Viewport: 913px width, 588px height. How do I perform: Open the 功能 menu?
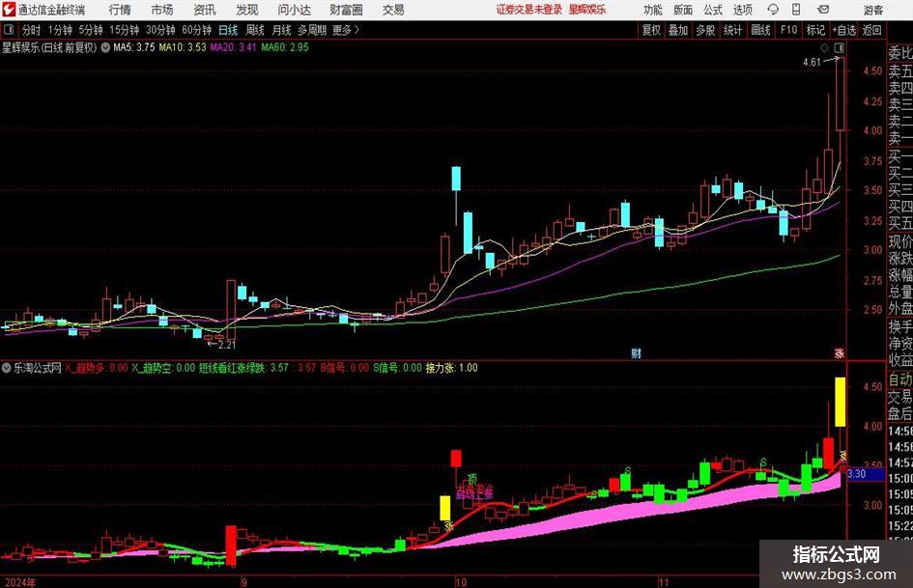pos(653,10)
